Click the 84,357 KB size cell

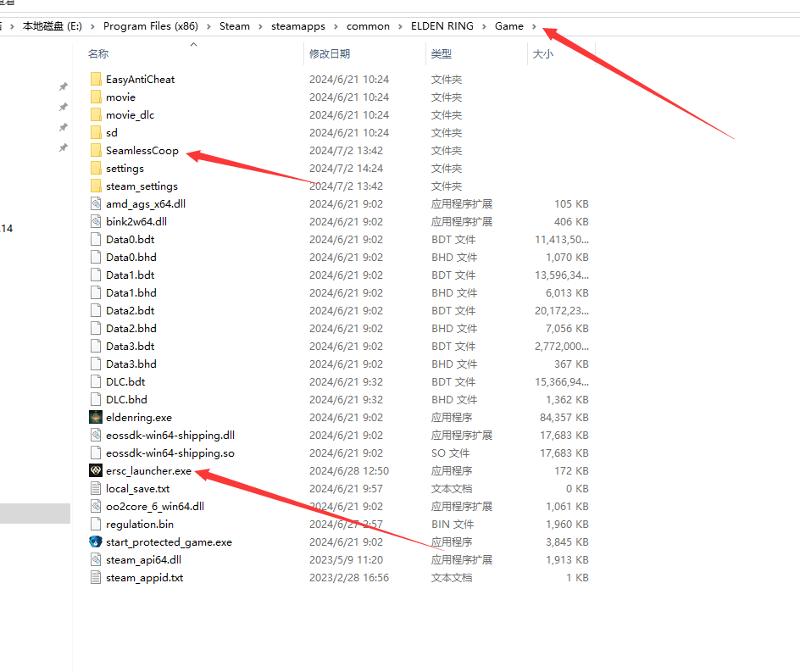pyautogui.click(x=564, y=418)
